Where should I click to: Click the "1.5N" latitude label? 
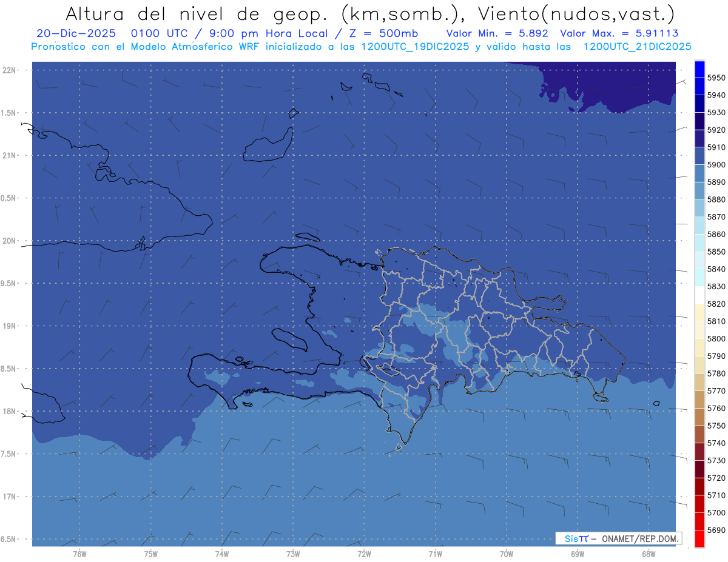pos(9,113)
